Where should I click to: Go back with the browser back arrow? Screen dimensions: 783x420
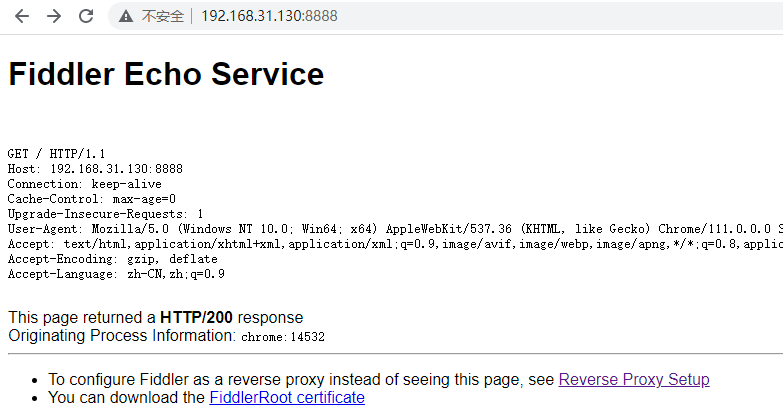pos(22,16)
